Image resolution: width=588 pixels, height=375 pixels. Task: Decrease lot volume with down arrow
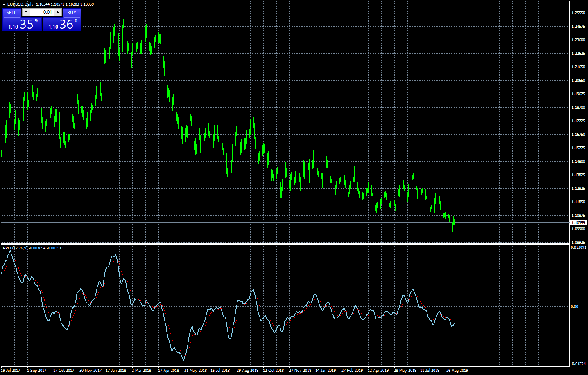tap(26, 12)
